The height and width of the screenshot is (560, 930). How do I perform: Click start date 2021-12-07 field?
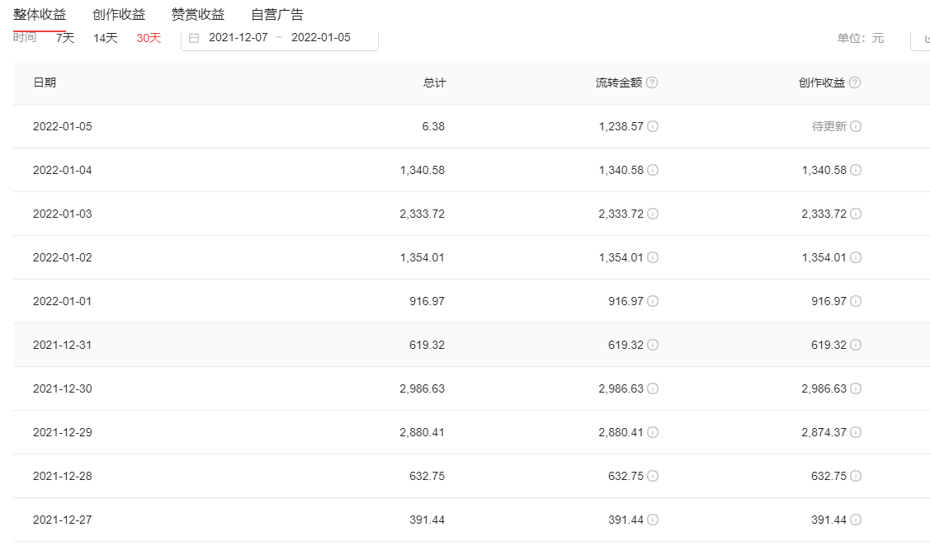(238, 38)
